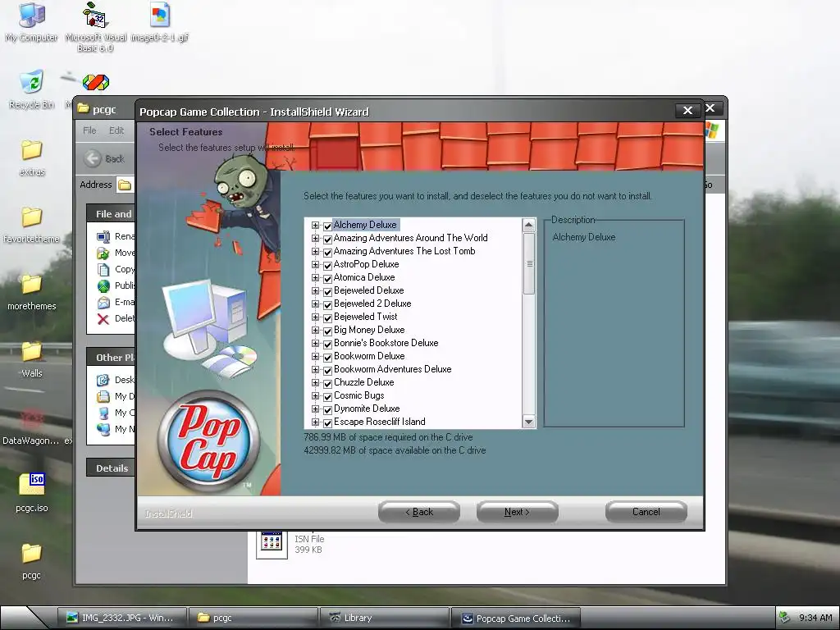Viewport: 840px width, 630px height.
Task: Expand Bookworm Adventures Deluxe tree node
Action: pos(315,370)
